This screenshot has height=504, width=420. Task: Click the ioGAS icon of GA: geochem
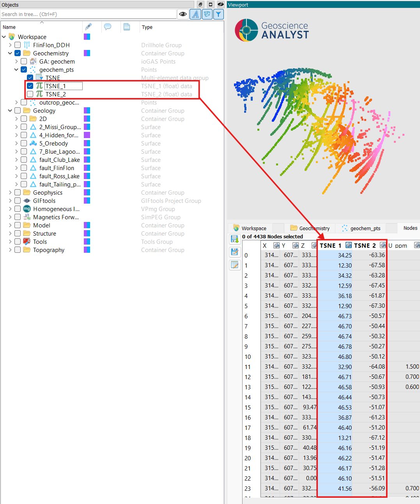click(x=33, y=61)
